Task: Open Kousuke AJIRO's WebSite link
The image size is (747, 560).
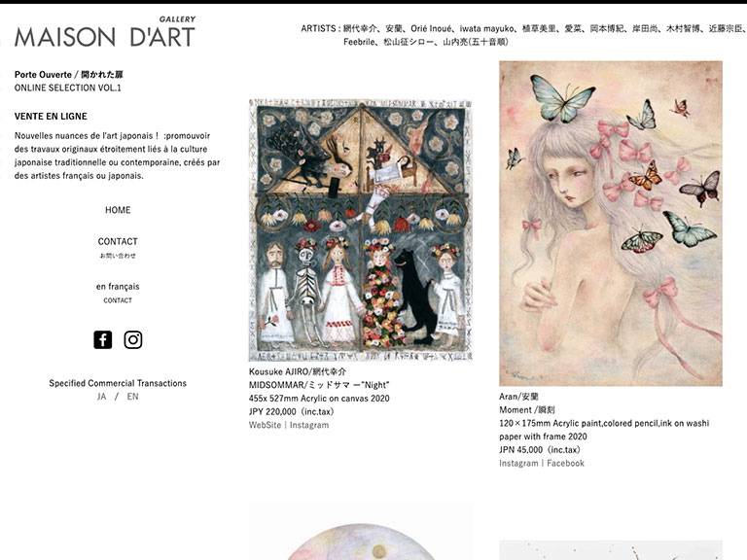Action: pyautogui.click(x=265, y=425)
